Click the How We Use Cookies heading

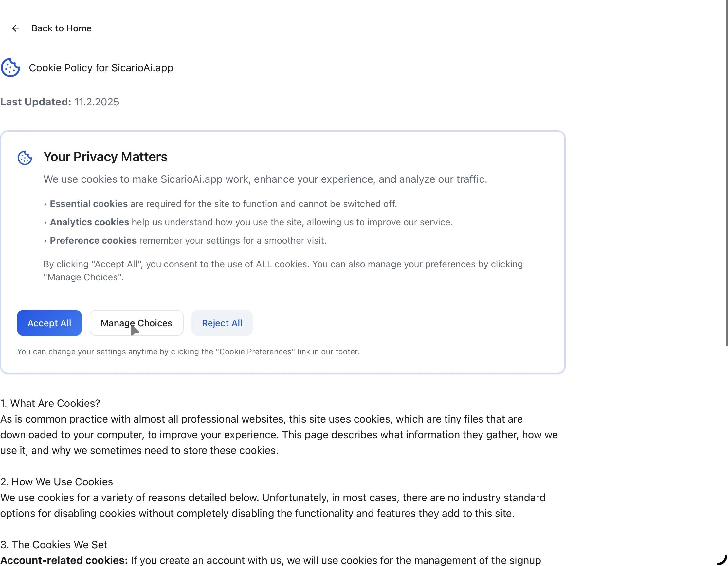click(x=57, y=482)
